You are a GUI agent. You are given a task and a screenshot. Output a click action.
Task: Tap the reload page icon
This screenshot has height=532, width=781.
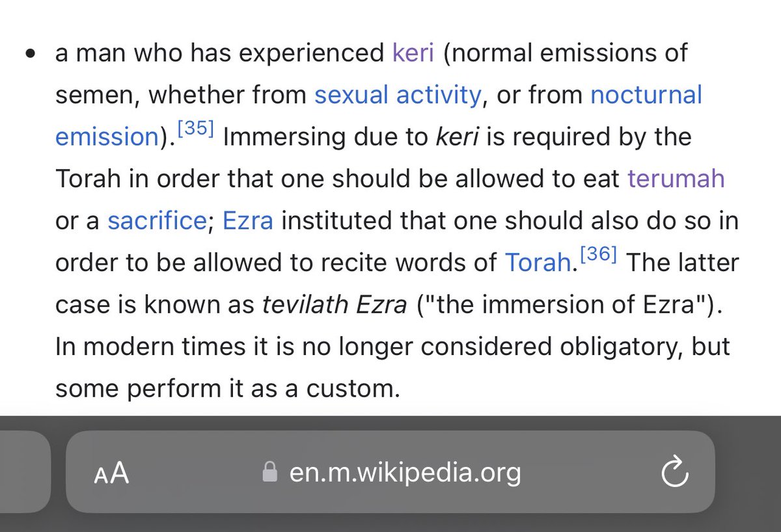[674, 473]
